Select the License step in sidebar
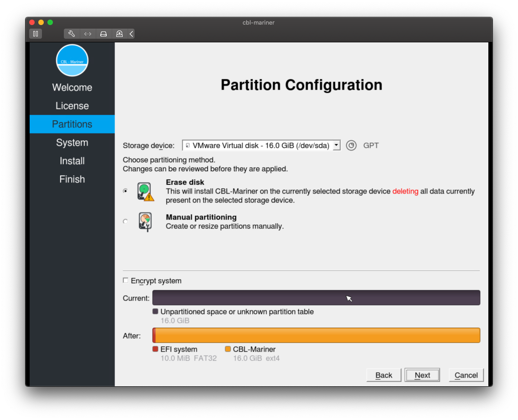Viewport: 518px width, 420px height. pyautogui.click(x=72, y=106)
